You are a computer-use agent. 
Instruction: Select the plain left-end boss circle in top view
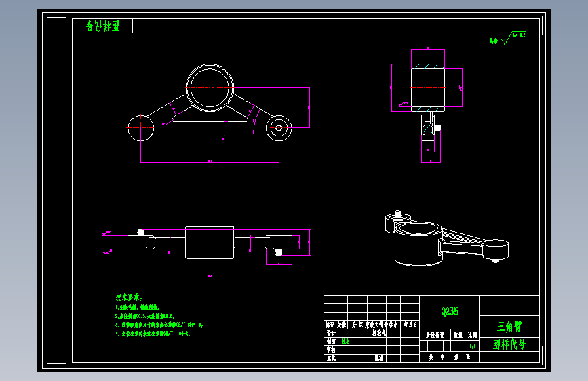pos(140,128)
